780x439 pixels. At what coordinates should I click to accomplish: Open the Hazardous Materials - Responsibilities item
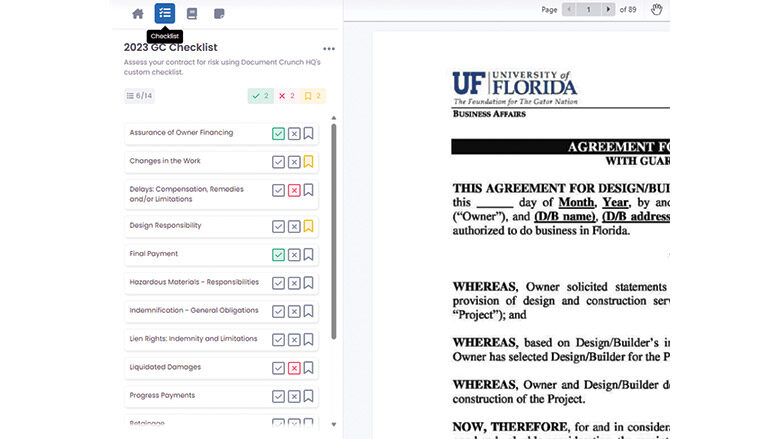pos(194,282)
